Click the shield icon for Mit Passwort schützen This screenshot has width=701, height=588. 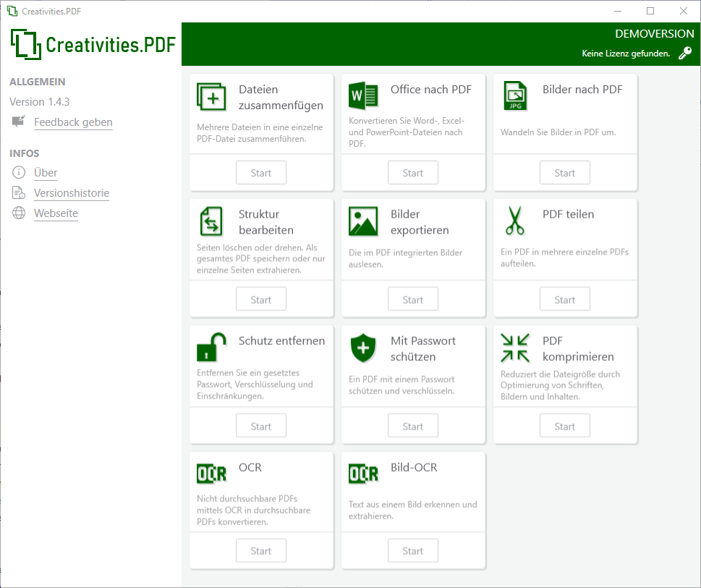click(x=363, y=347)
